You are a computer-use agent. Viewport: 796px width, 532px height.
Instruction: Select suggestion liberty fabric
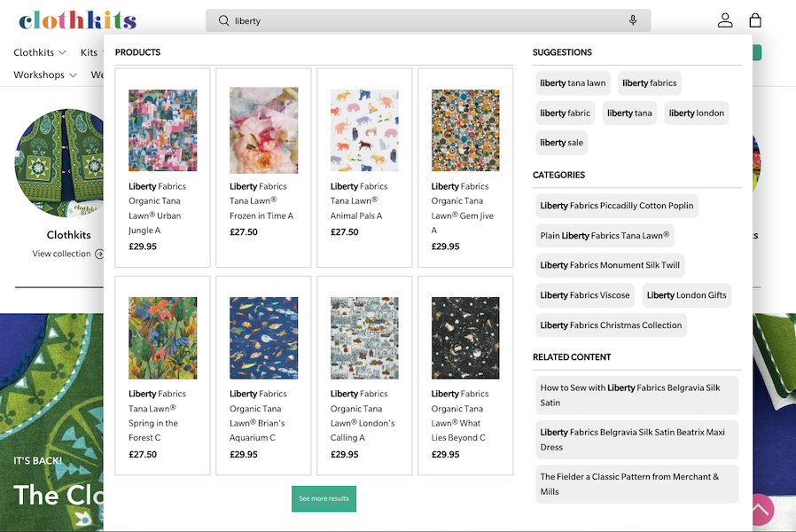point(565,113)
